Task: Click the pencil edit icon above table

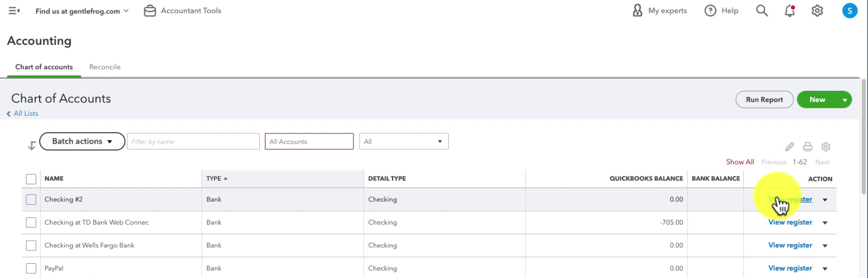Action: (789, 147)
